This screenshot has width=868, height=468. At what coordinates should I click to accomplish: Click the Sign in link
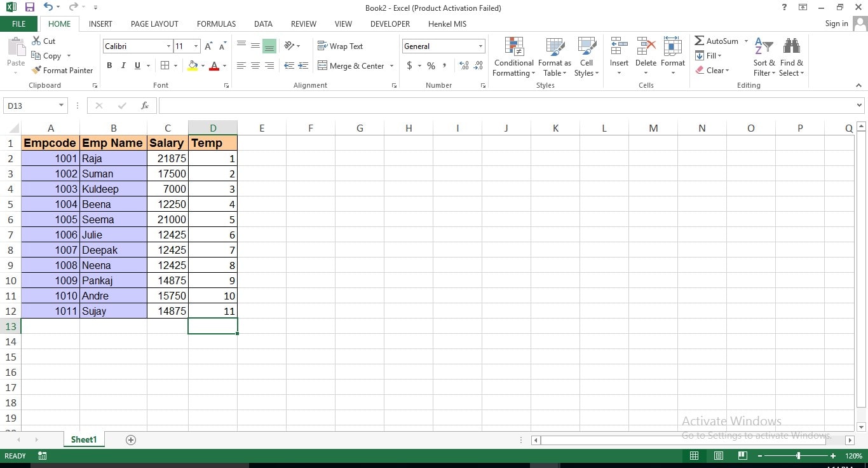click(x=836, y=24)
